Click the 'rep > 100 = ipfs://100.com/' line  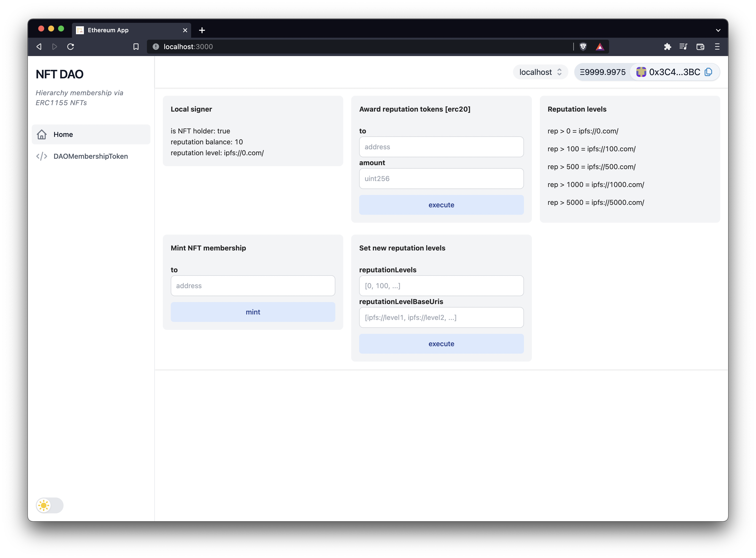(592, 149)
